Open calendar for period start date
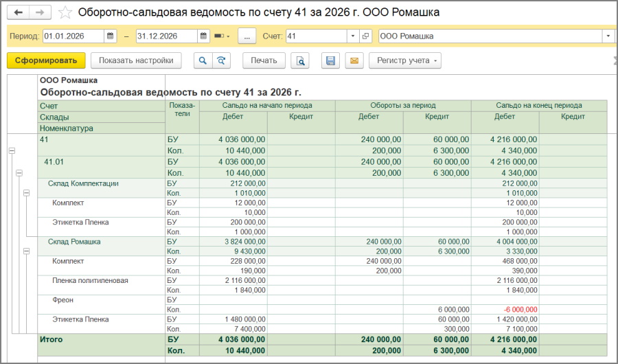618x364 pixels. (x=110, y=36)
